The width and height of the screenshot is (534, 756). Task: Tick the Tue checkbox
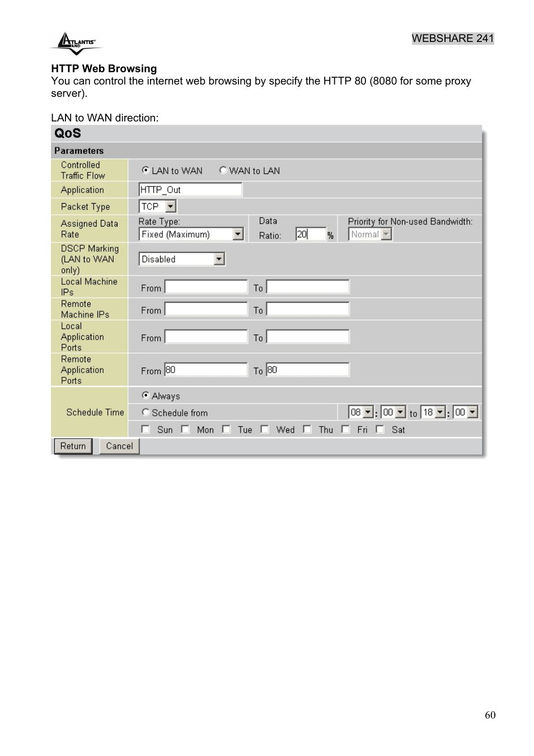pos(226,429)
